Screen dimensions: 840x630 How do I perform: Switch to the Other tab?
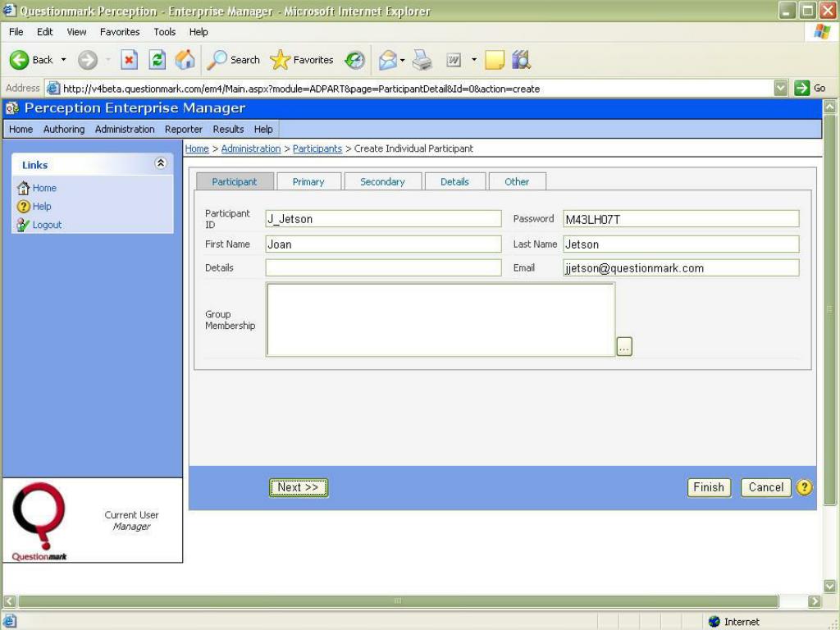click(x=517, y=181)
